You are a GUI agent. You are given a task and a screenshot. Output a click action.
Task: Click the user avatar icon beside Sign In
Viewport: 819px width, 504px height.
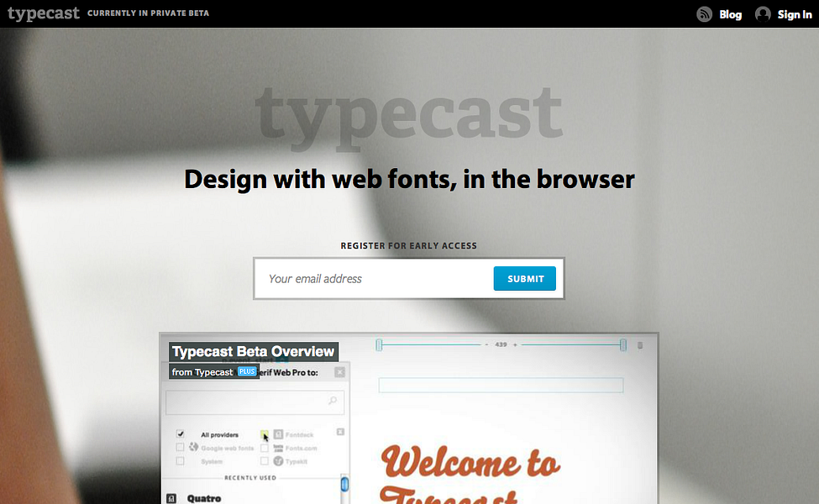click(763, 14)
